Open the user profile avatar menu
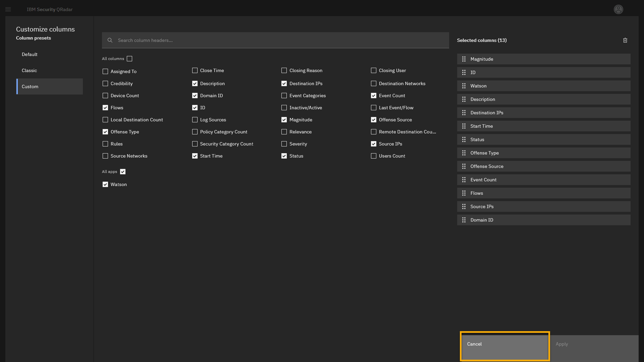644x362 pixels. coord(618,9)
